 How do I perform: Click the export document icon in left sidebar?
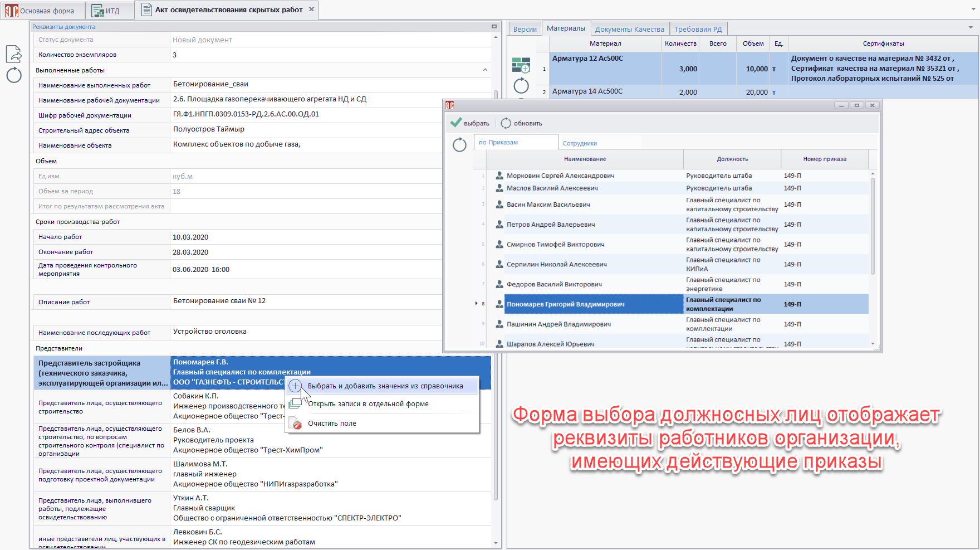(x=13, y=53)
